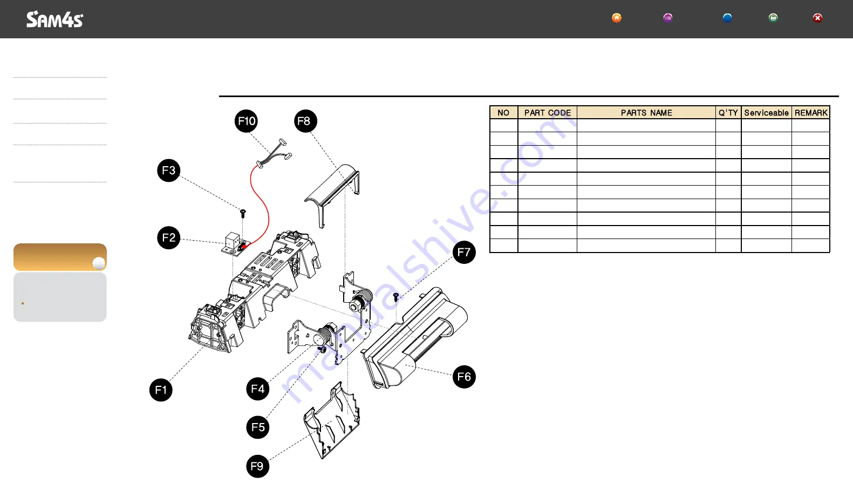Select the F3 part callout
The image size is (853, 504).
tap(169, 171)
